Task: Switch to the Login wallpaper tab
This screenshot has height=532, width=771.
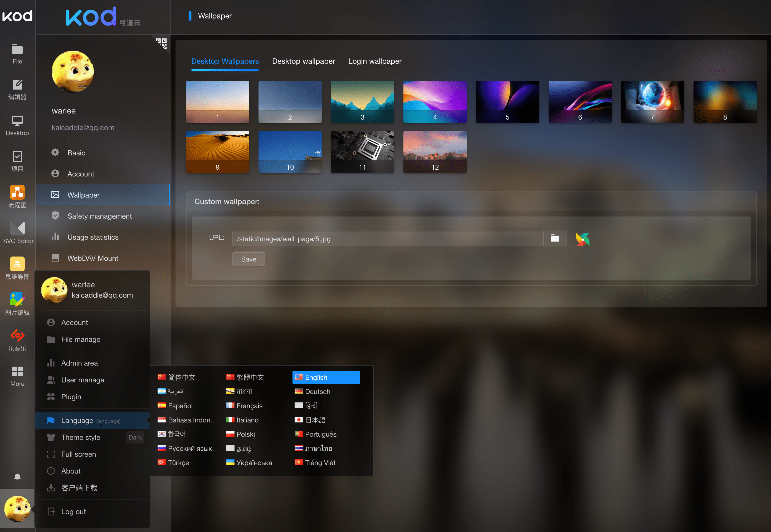Action: (375, 61)
